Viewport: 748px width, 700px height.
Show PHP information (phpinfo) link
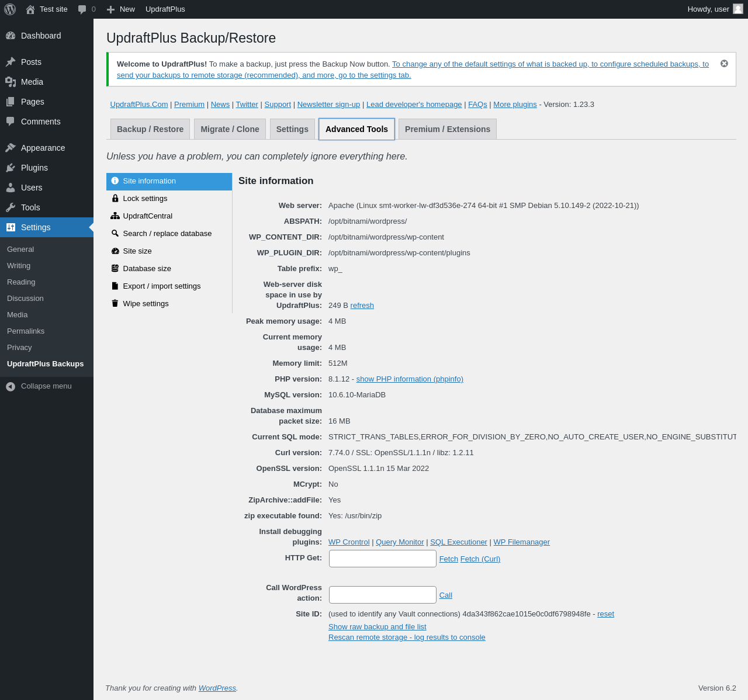click(410, 379)
